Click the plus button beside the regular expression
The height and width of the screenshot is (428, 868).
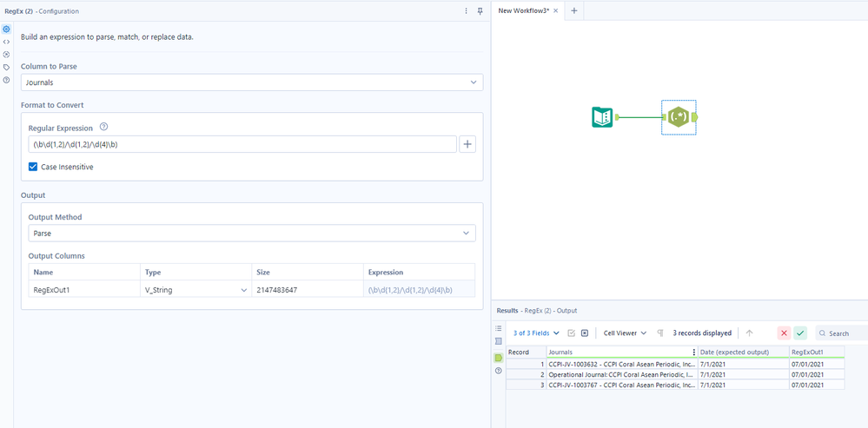(x=467, y=144)
